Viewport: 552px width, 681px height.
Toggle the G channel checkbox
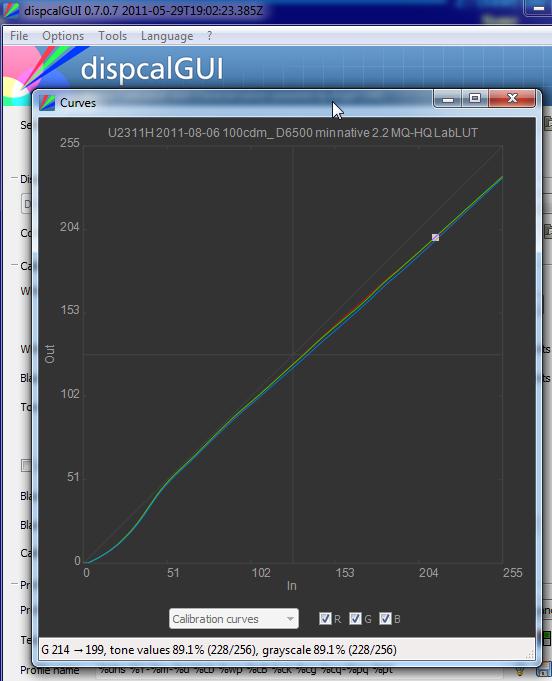[355, 618]
